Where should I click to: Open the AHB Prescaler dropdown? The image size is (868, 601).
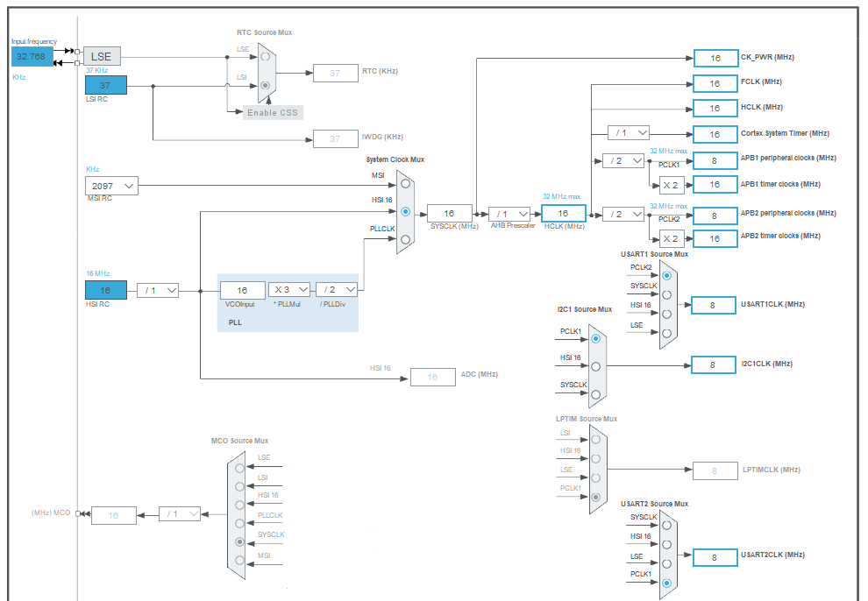click(x=509, y=214)
